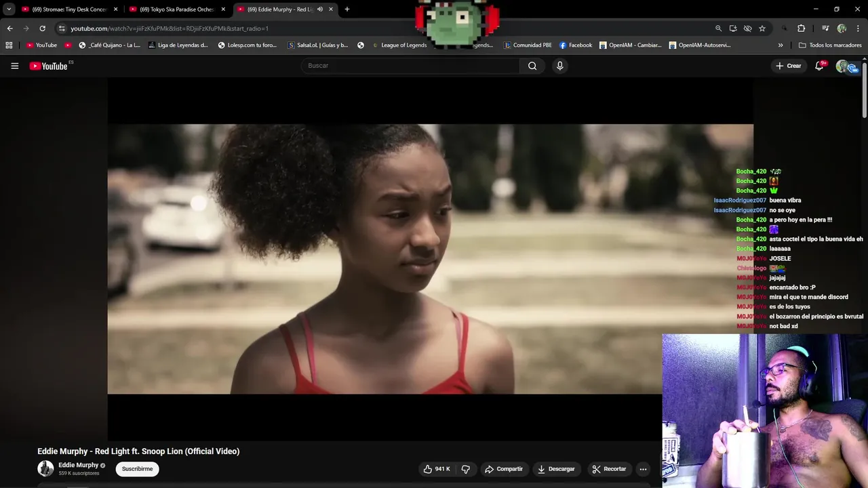Open a new browser tab with plus

347,9
